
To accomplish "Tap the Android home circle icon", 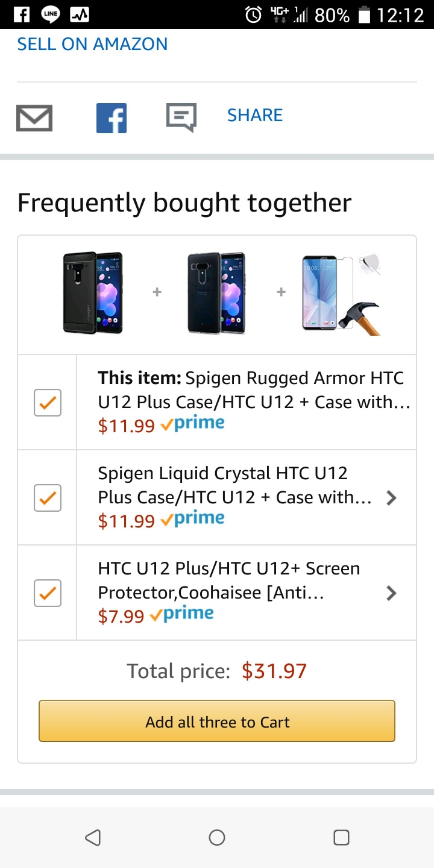I will coord(217,837).
